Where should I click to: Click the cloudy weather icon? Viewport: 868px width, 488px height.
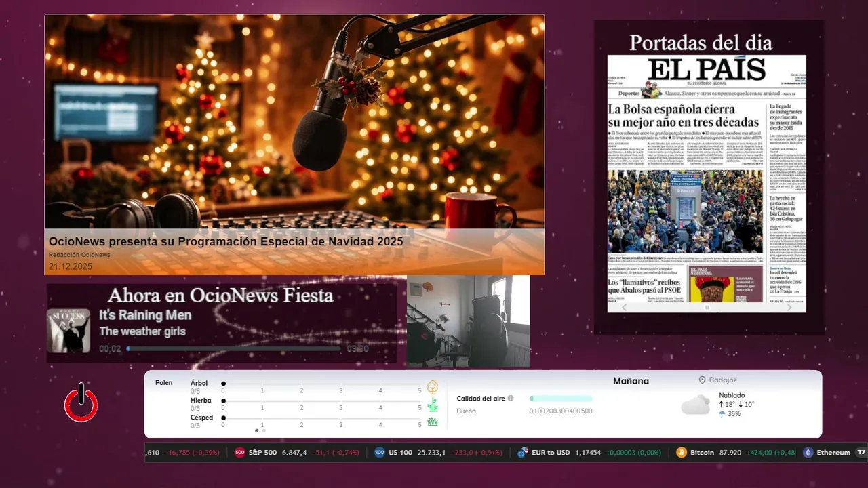point(695,405)
